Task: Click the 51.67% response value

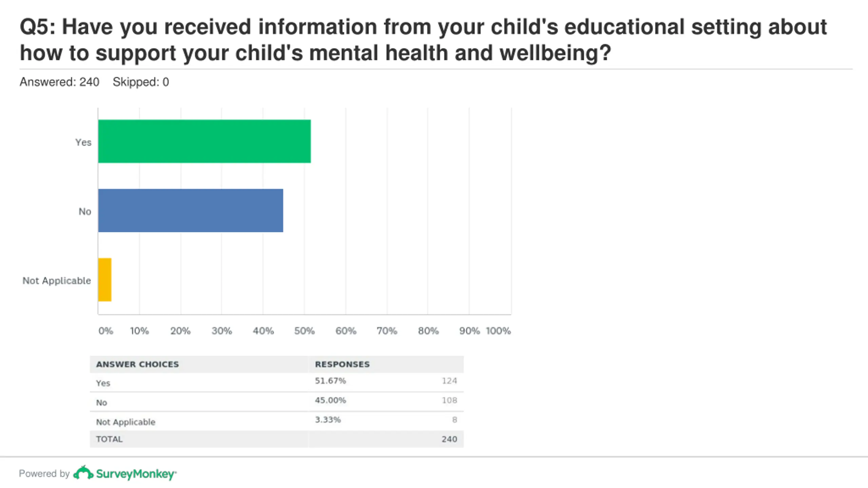Action: tap(330, 381)
